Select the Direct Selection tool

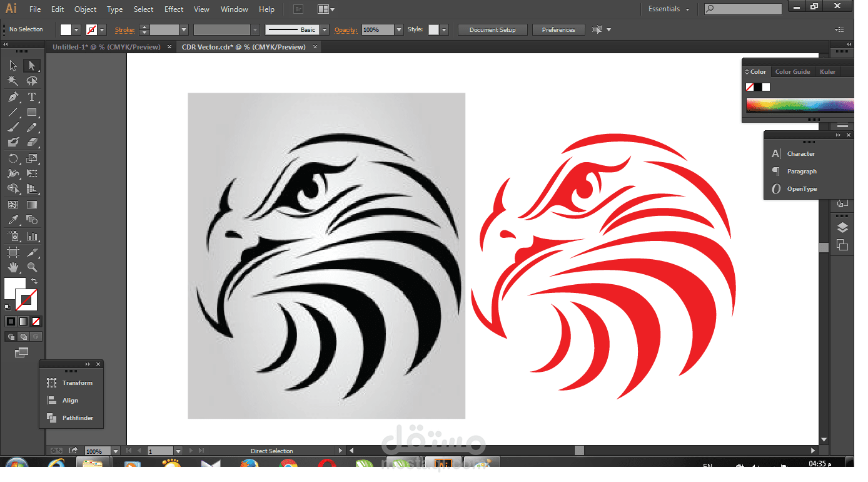pos(32,66)
